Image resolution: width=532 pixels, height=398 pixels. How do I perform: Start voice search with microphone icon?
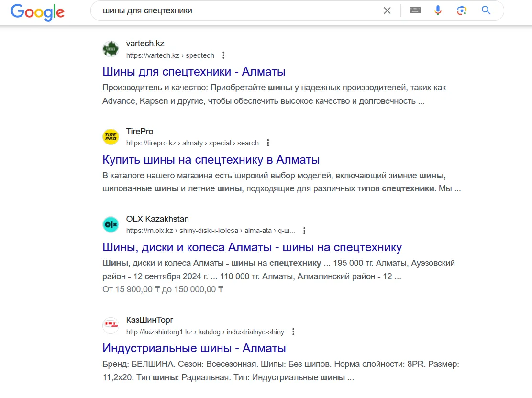pyautogui.click(x=438, y=11)
